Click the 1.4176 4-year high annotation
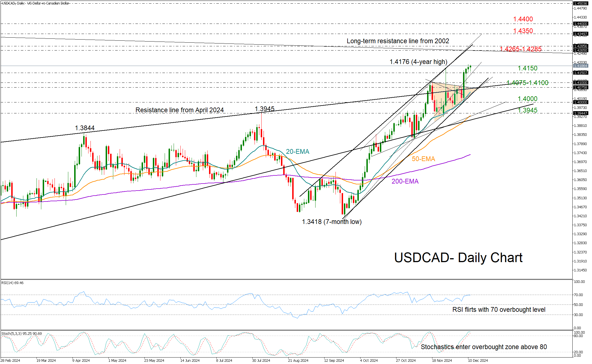This screenshot has width=592, height=364. point(418,62)
